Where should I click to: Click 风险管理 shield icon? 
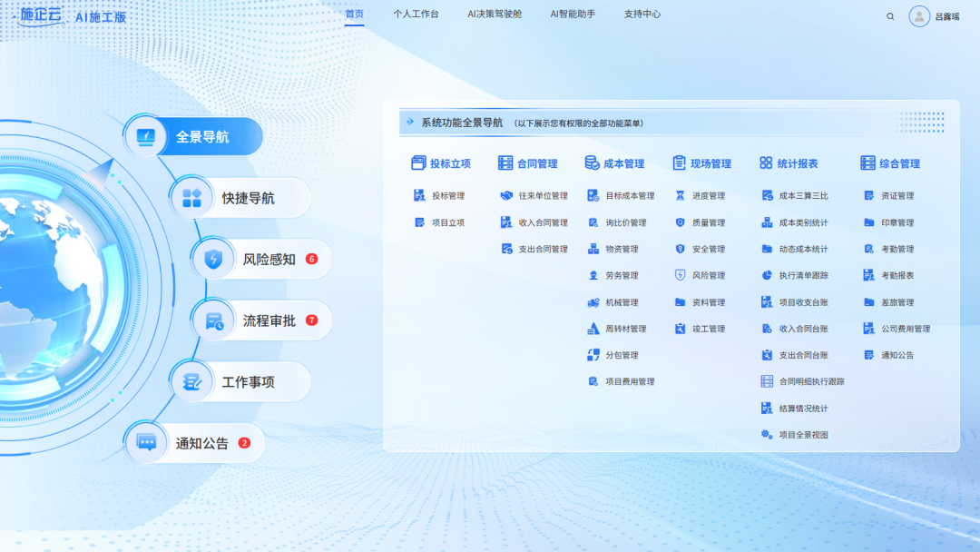pyautogui.click(x=680, y=275)
